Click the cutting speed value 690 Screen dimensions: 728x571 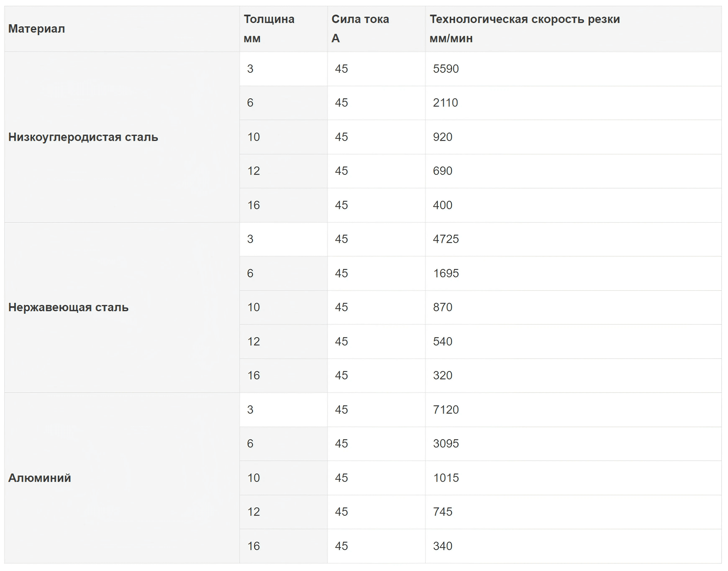442,171
